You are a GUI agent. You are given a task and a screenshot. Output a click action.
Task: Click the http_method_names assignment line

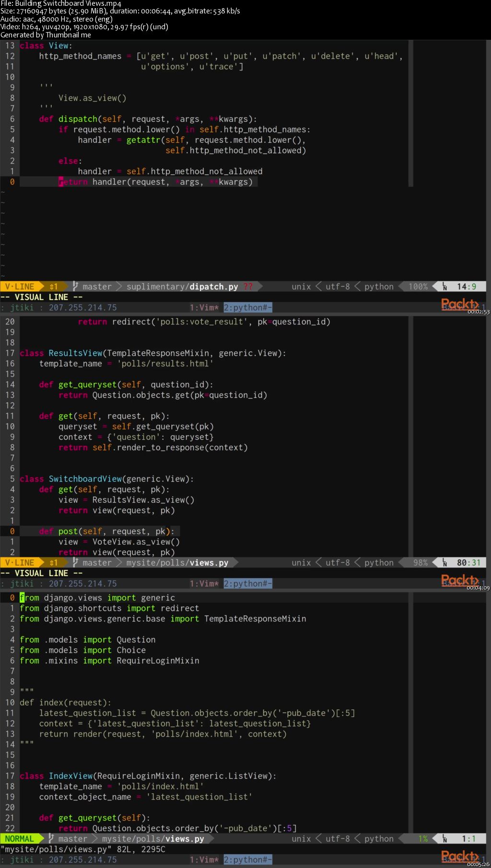(x=221, y=56)
